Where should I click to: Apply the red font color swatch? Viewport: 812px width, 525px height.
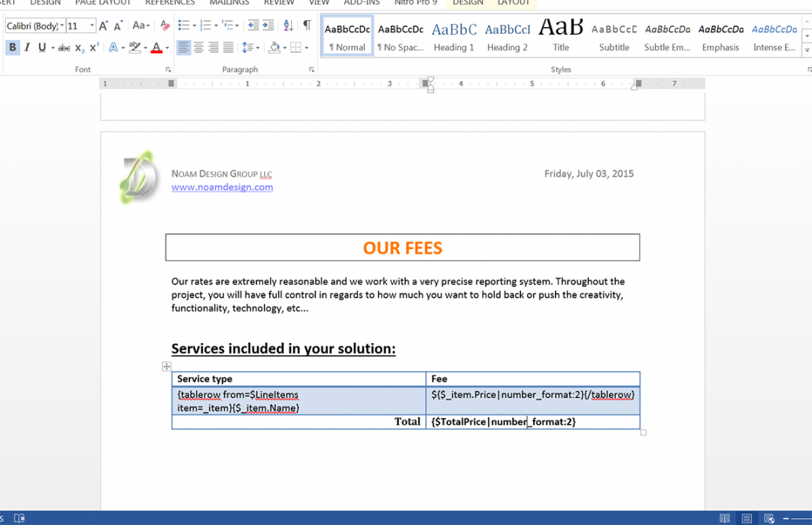pos(156,48)
